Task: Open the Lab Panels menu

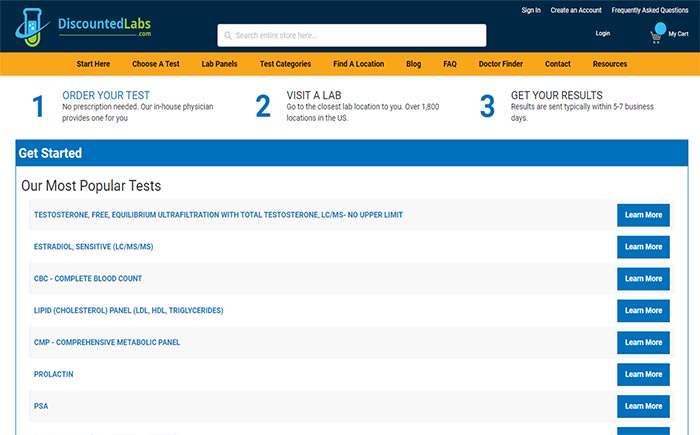Action: 219,64
